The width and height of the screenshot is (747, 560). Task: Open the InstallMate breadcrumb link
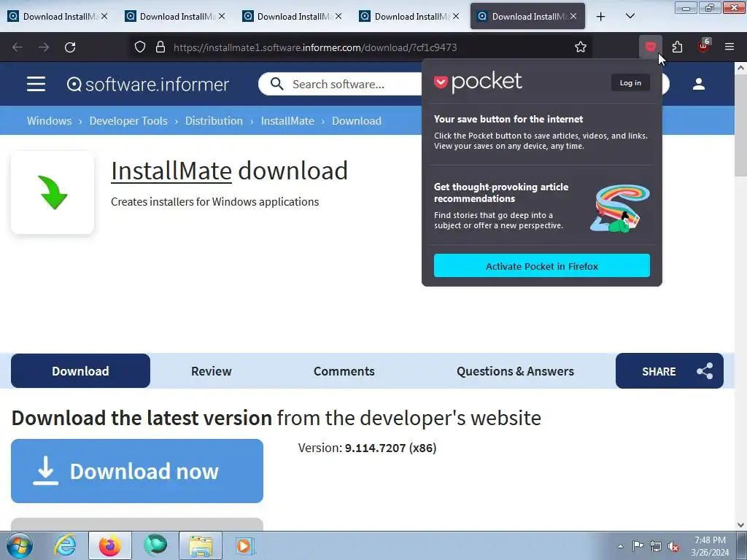click(287, 121)
